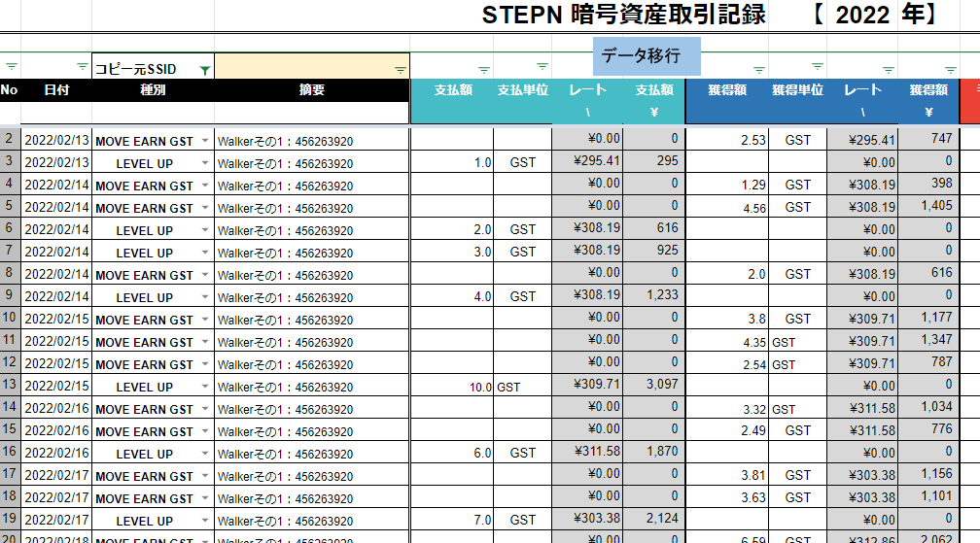The width and height of the screenshot is (980, 543).
Task: Select the row 9 header number
Action: click(10, 297)
